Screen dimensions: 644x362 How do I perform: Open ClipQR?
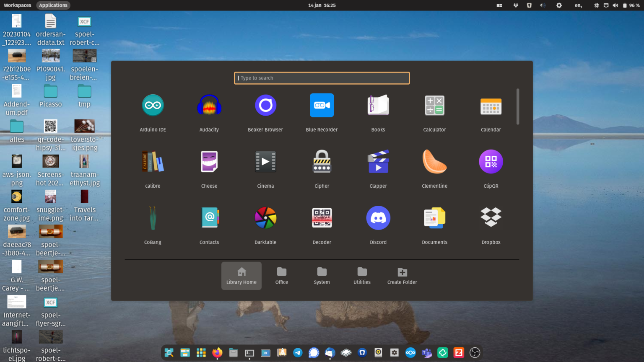pyautogui.click(x=491, y=161)
